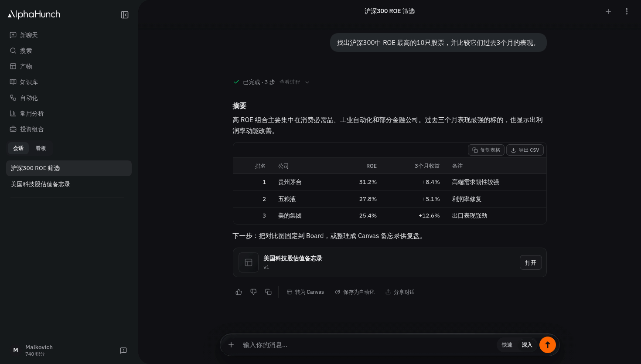641x364 pixels.
Task: Open the more options kebab menu
Action: [x=627, y=11]
